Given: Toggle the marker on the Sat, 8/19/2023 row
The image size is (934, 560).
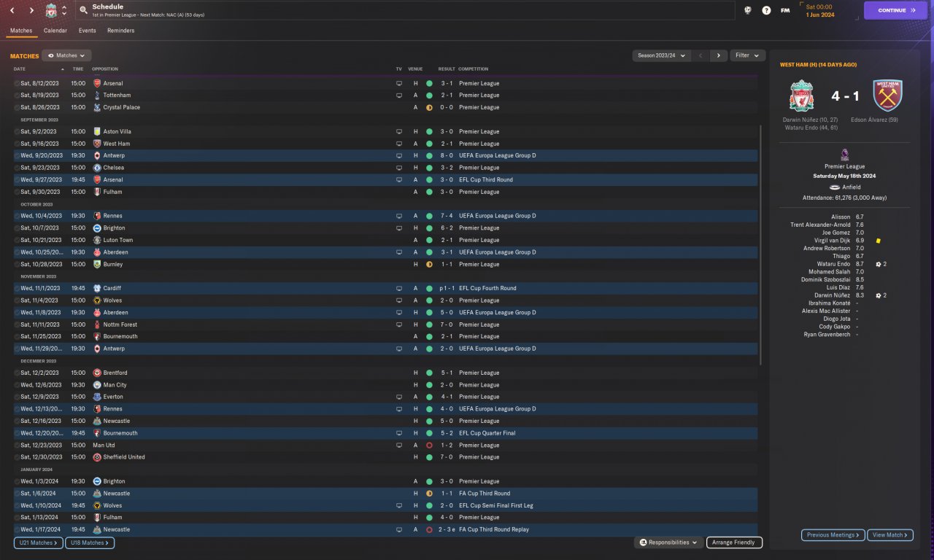Looking at the screenshot, I should point(17,96).
